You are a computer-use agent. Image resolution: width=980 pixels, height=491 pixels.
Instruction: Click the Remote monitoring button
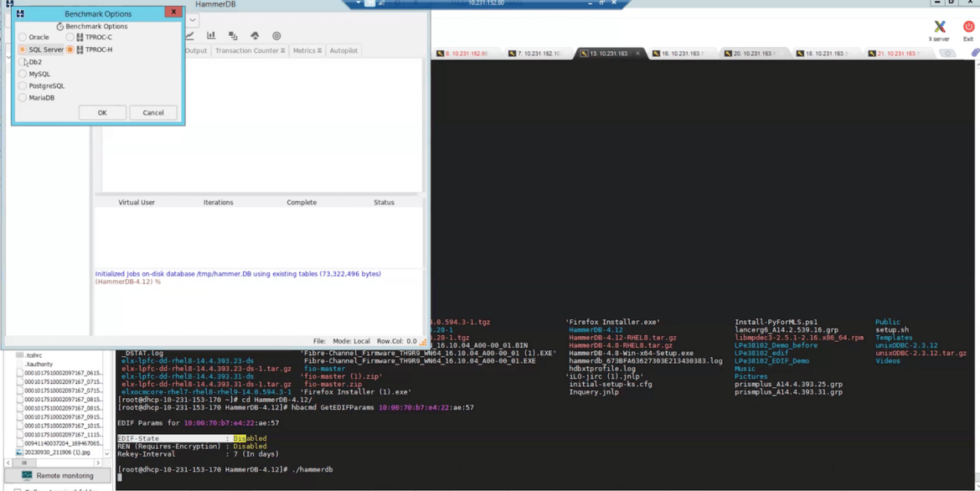57,475
